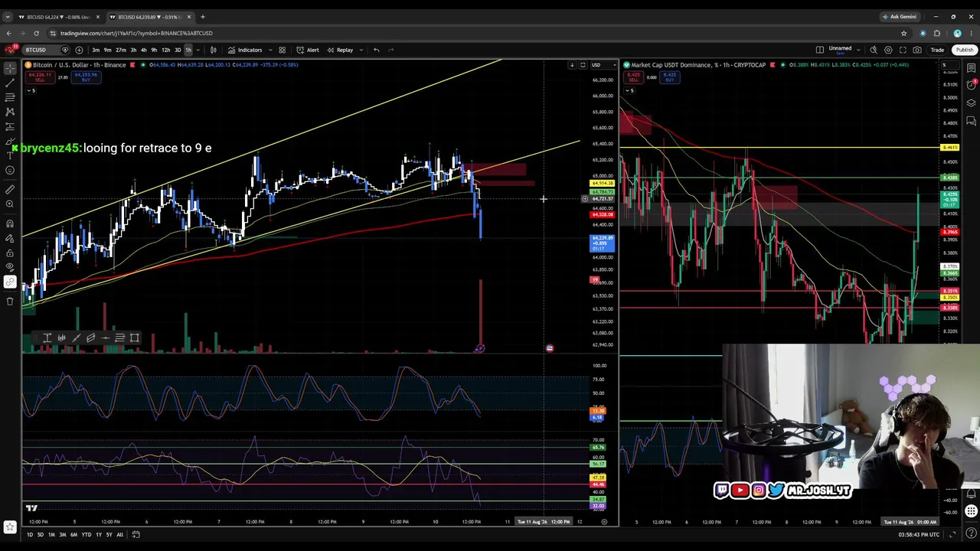Open the indicator templates grid

pos(282,50)
